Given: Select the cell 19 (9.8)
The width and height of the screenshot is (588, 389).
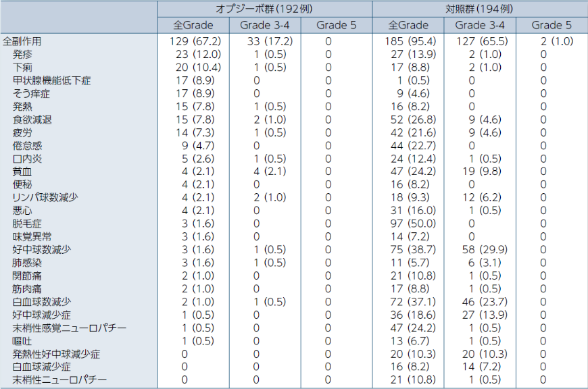Looking at the screenshot, I should [x=482, y=172].
